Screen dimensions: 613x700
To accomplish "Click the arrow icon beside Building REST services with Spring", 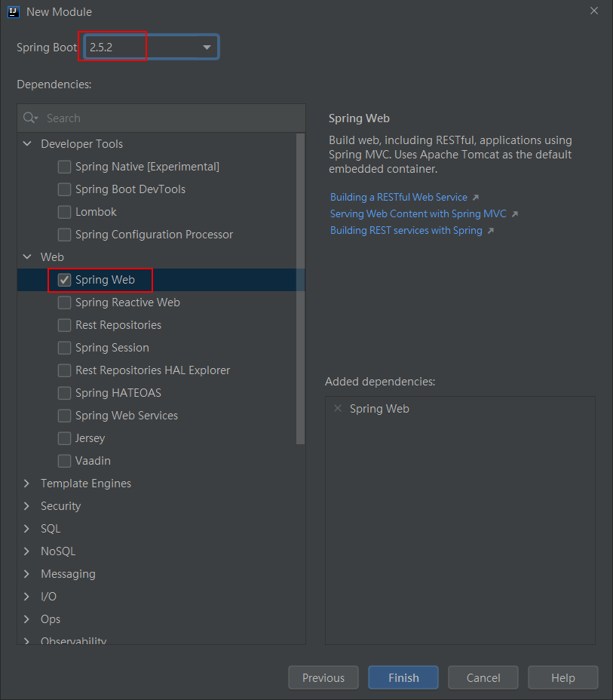I will (x=491, y=230).
